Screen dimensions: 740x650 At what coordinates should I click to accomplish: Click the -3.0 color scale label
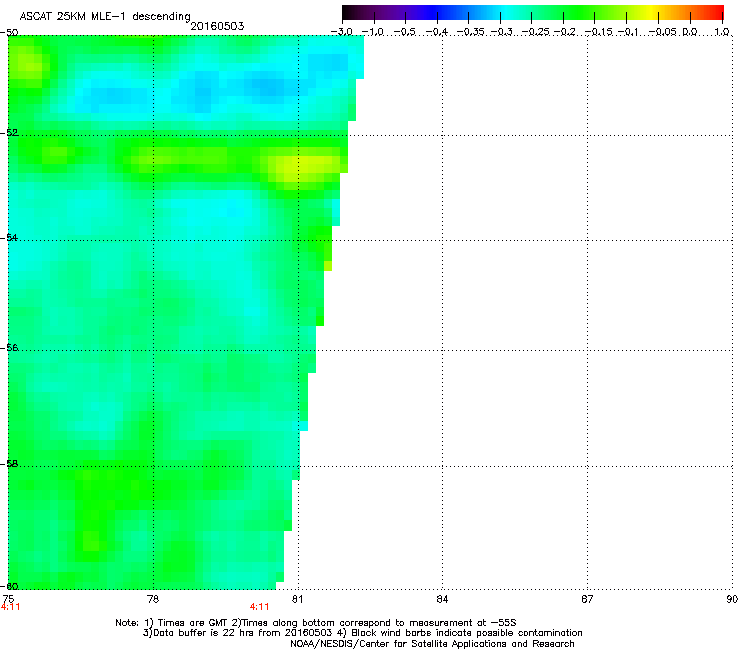tap(342, 32)
